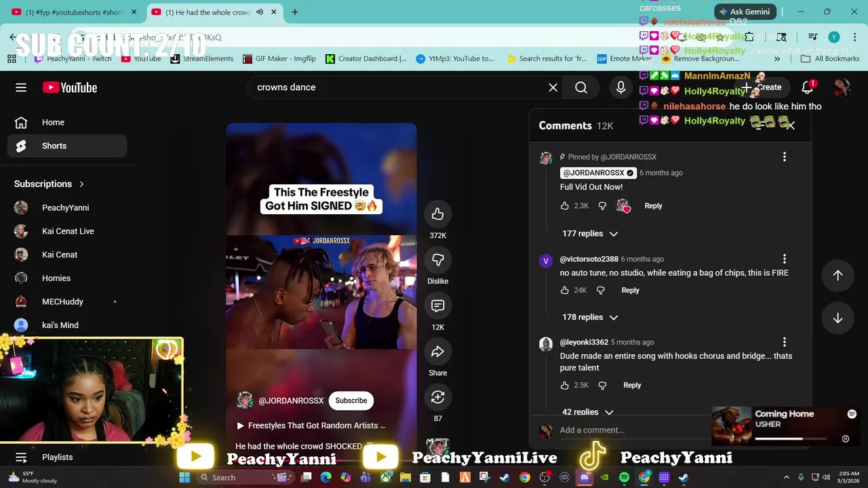Subscribe to @JORDANROSSX
This screenshot has width=868, height=488.
[x=351, y=401]
